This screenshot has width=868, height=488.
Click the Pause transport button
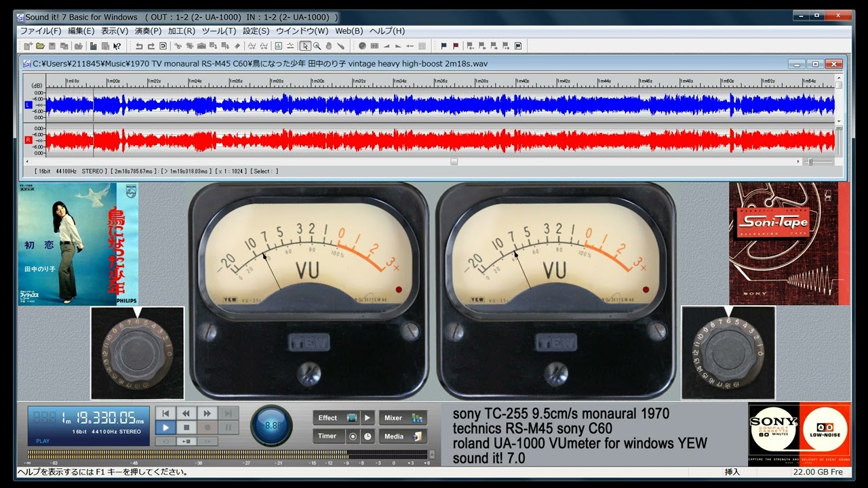pyautogui.click(x=228, y=428)
